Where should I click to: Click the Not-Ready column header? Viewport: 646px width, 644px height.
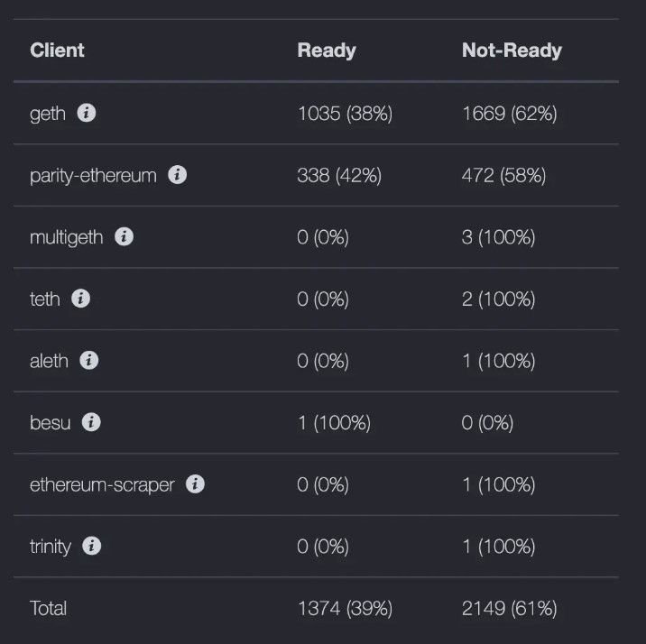coord(512,51)
